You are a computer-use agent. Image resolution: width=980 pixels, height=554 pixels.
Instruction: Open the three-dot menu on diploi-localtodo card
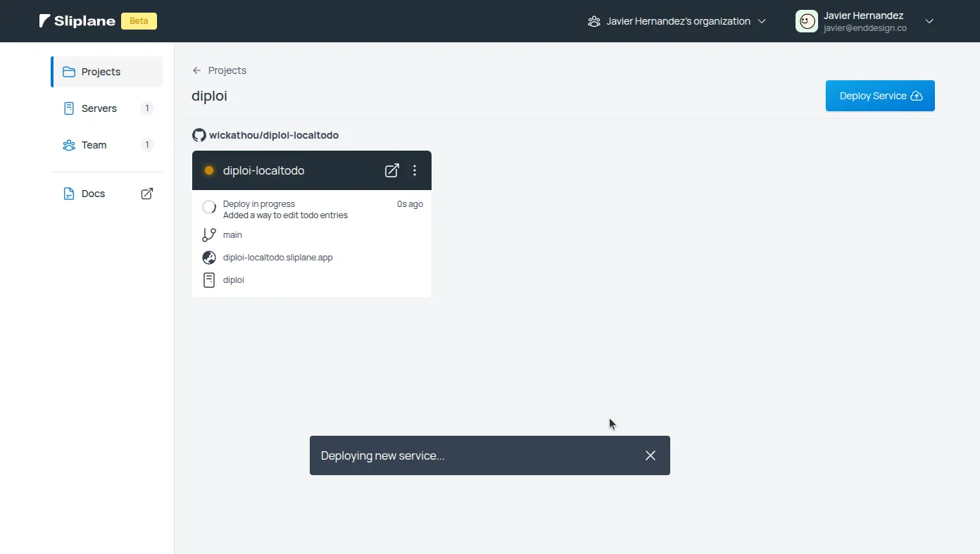(x=415, y=170)
